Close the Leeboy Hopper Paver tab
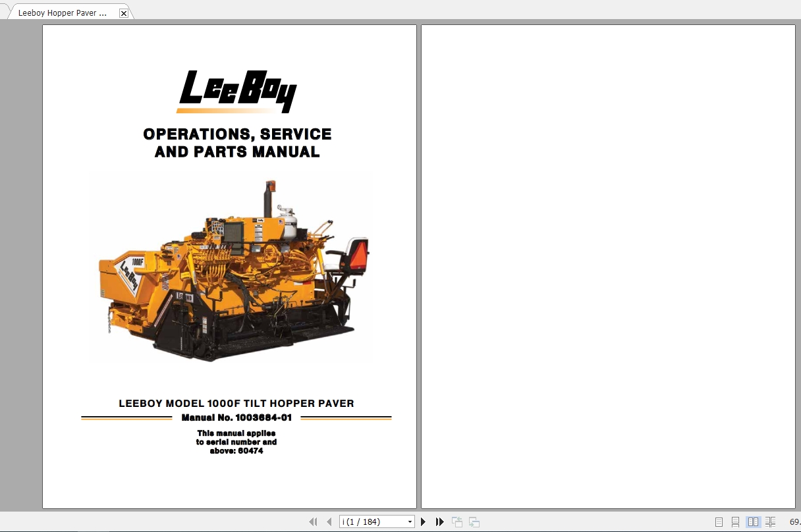 point(124,13)
